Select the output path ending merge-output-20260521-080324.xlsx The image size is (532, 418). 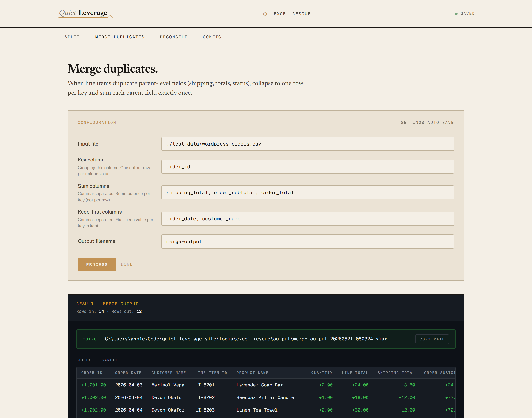(246, 339)
